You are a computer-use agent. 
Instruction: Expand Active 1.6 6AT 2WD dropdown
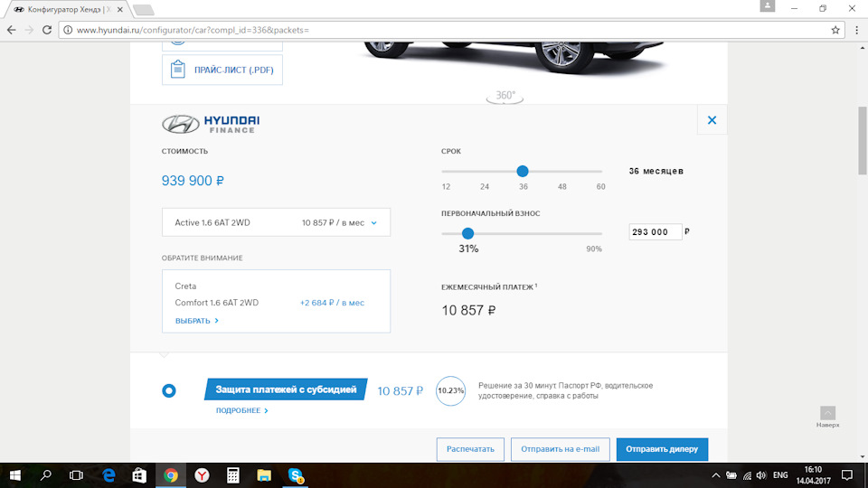click(276, 222)
